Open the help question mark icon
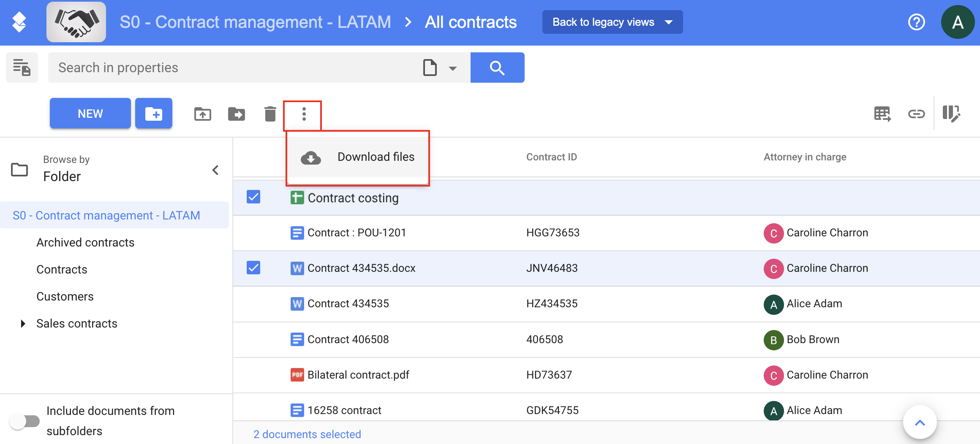This screenshot has width=980, height=444. pyautogui.click(x=916, y=22)
